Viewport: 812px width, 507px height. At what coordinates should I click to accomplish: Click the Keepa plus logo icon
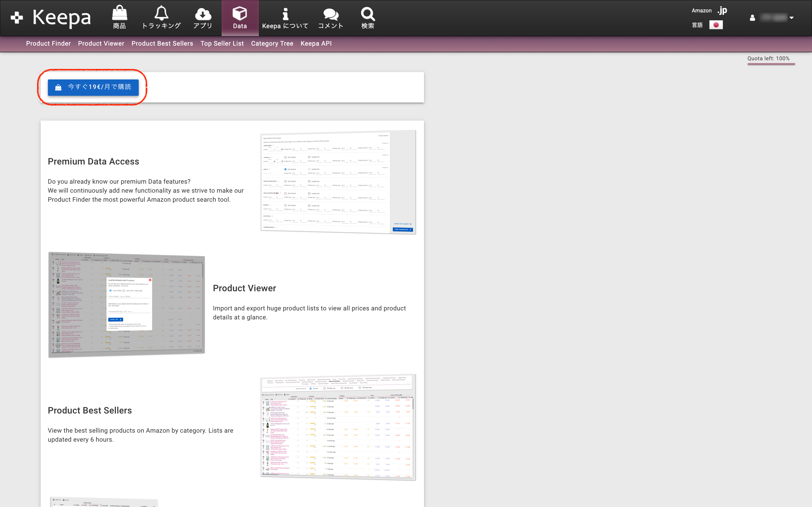point(16,17)
